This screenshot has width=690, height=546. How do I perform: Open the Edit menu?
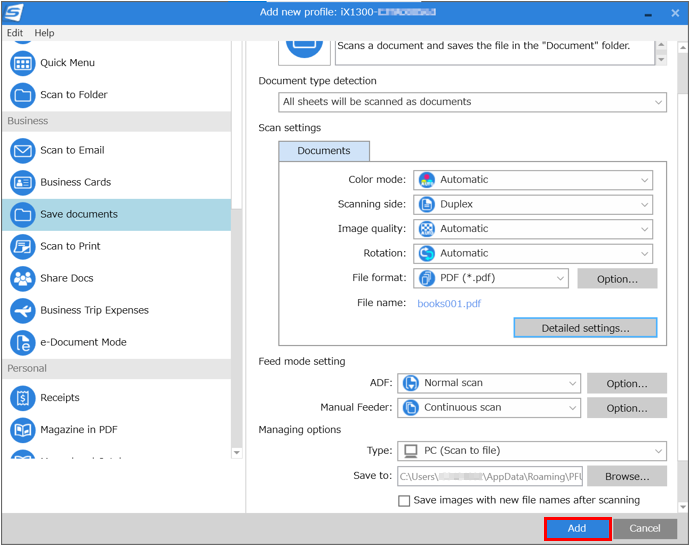tap(15, 33)
